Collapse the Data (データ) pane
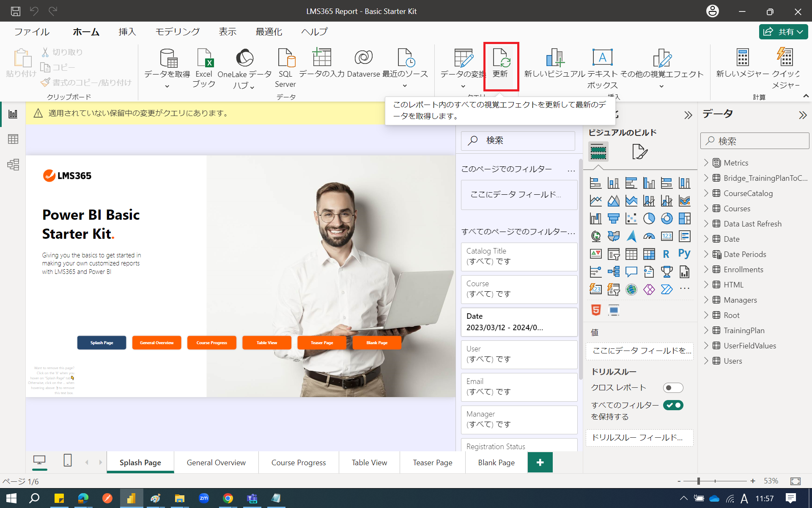Viewport: 812px width, 508px height. point(802,115)
